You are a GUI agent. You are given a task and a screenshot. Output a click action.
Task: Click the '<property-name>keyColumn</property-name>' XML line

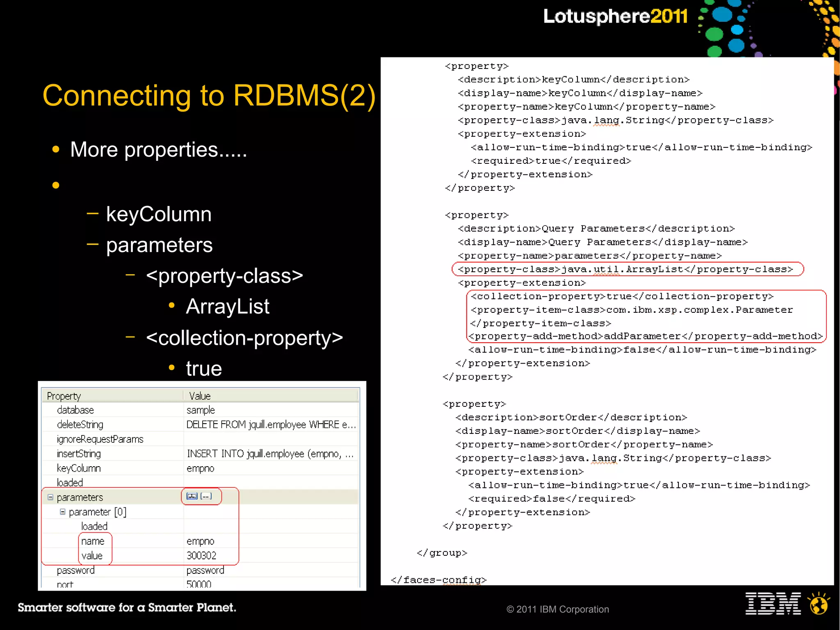587,107
